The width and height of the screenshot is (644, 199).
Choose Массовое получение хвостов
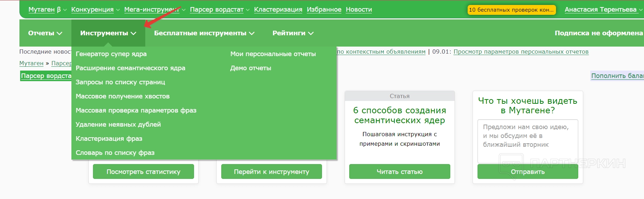click(x=123, y=96)
